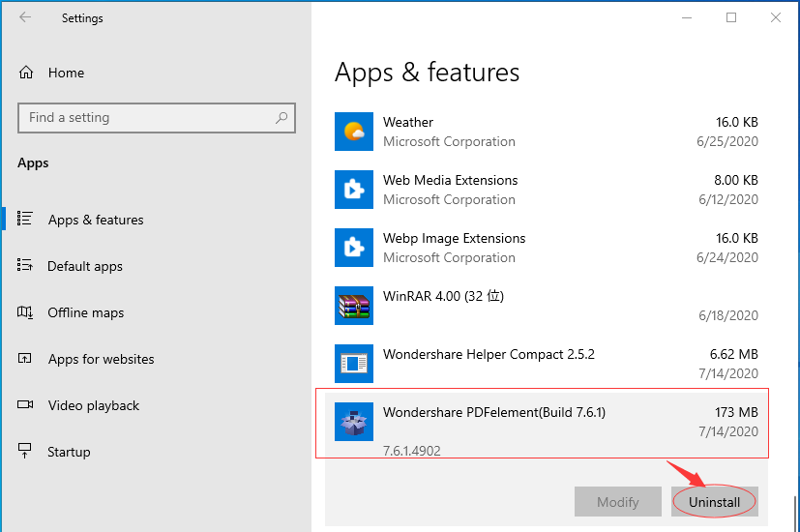Click the Apps & features page heading

click(x=427, y=73)
